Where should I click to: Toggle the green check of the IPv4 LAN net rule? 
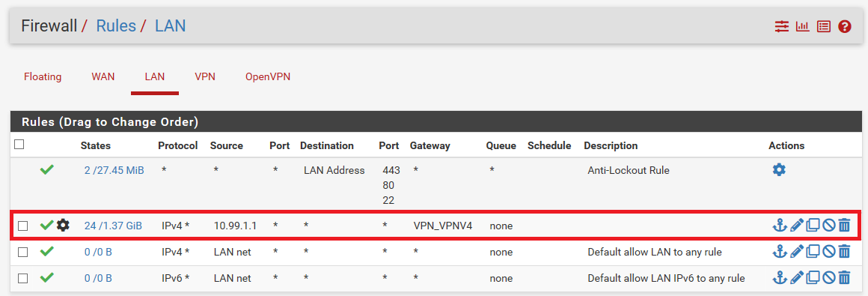(x=47, y=252)
